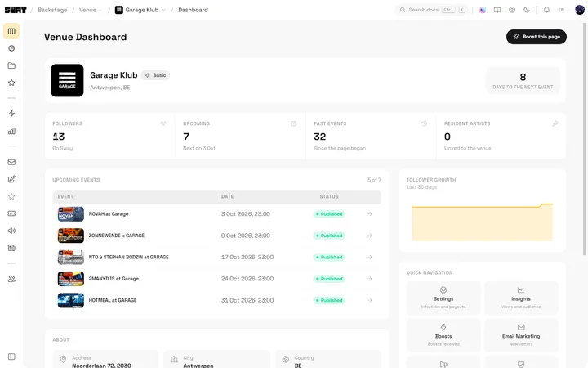Click the SWAY logo

16,10
